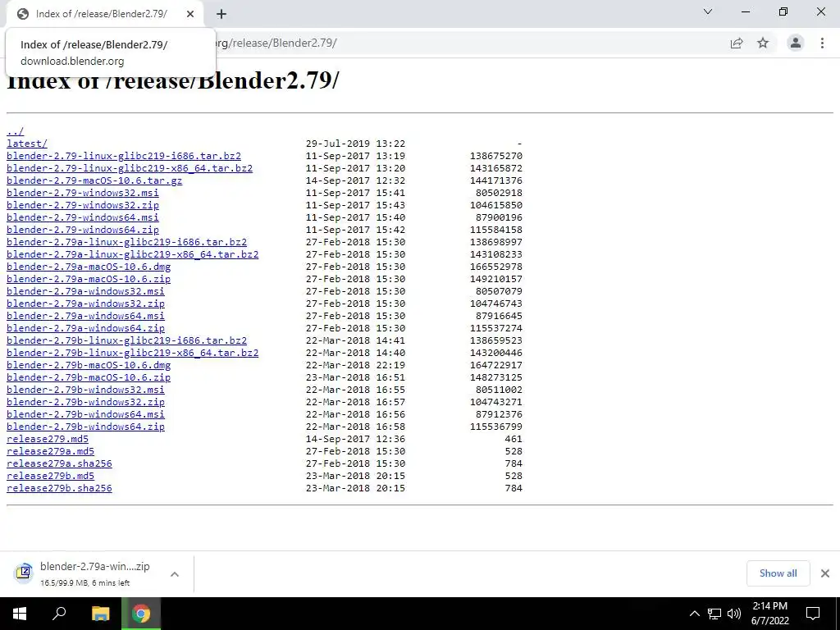Open the notification center icon
This screenshot has width=840, height=630.
point(813,614)
